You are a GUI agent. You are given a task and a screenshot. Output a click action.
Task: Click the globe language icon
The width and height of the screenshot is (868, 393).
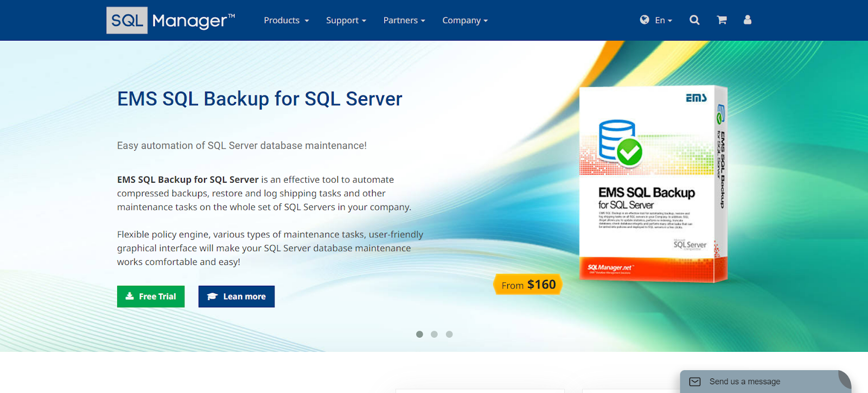coord(644,20)
